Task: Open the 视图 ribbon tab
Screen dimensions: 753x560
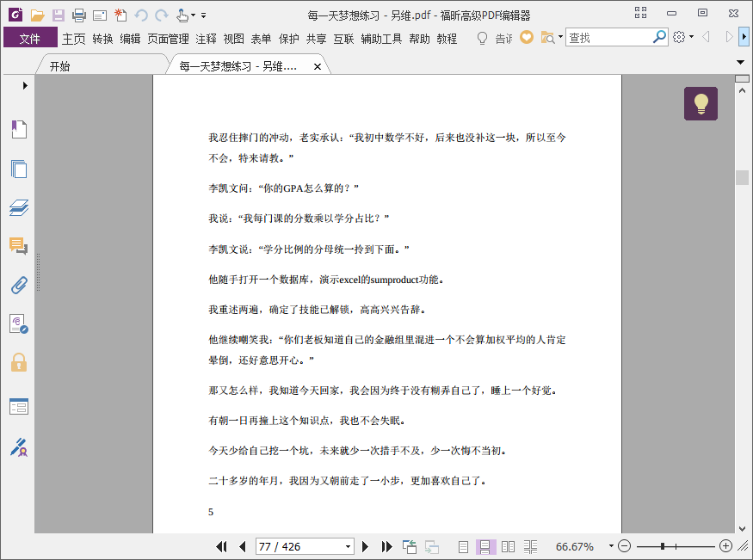Action: (x=234, y=39)
